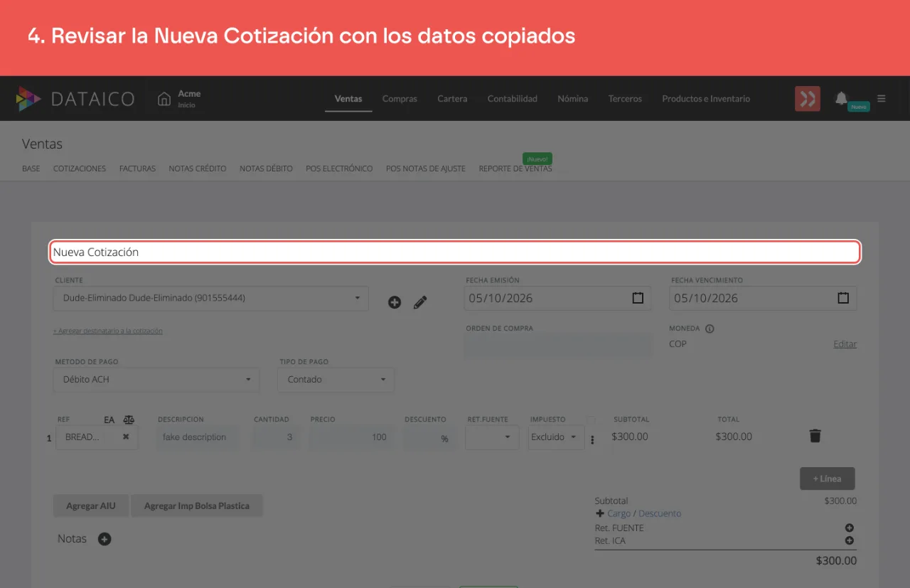Click the scale icon above the reference column
This screenshot has width=910, height=588.
click(128, 419)
